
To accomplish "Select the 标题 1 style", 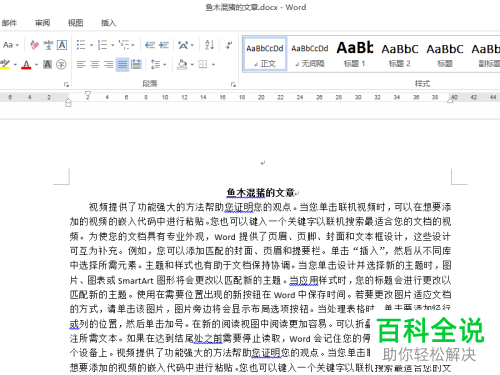I will [354, 54].
